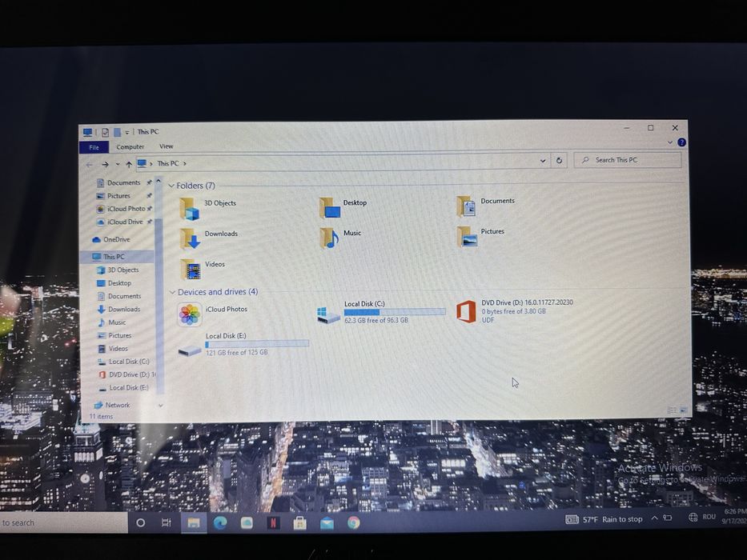This screenshot has width=747, height=560.
Task: Open recent locations dropdown arrow
Action: (117, 164)
